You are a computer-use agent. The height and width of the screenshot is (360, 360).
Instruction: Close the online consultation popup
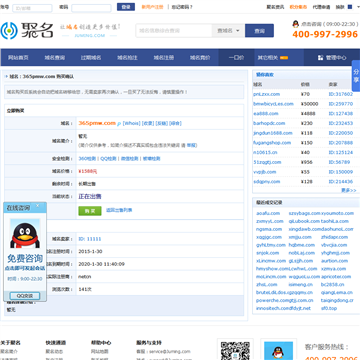(37, 206)
